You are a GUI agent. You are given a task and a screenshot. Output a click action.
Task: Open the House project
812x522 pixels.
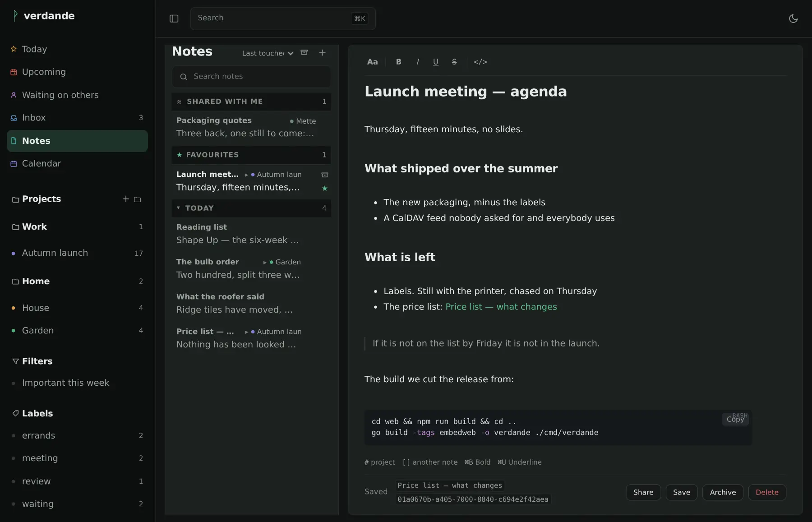[77, 308]
